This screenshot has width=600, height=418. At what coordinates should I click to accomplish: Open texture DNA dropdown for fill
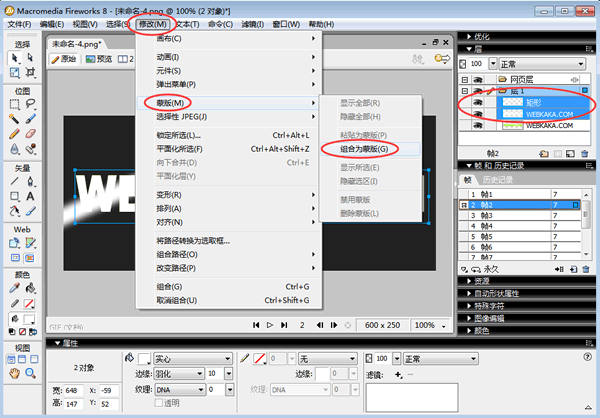(180, 390)
